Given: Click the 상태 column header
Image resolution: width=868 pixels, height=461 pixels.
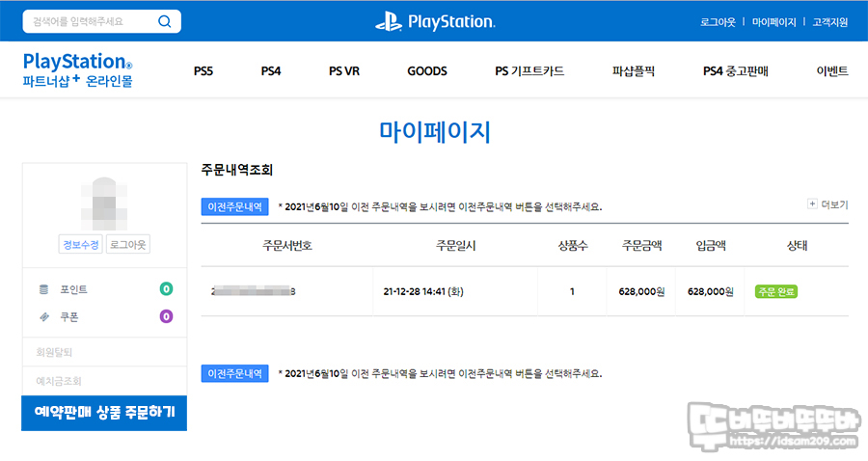Looking at the screenshot, I should [x=797, y=245].
